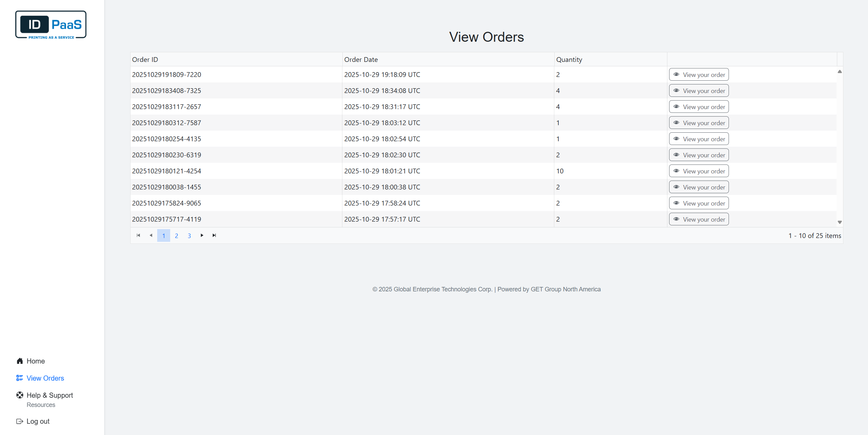Click the Help & Support lifebuoy icon

(20, 395)
